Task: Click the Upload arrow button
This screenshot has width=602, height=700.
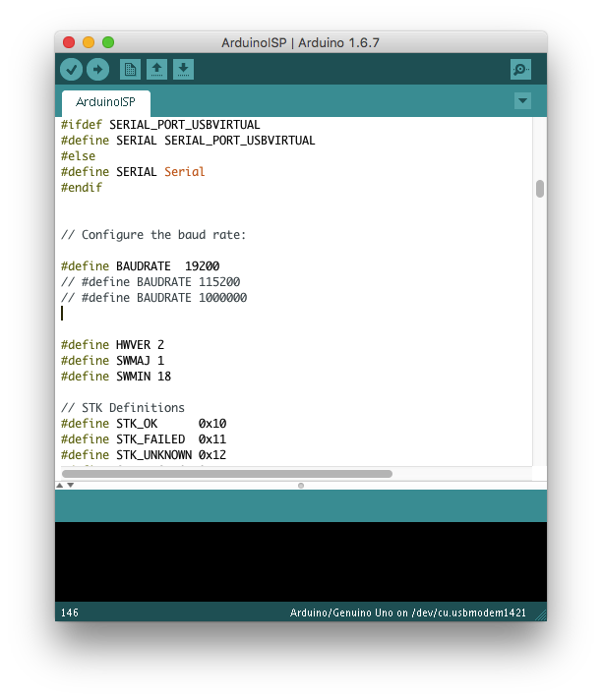Action: (x=97, y=70)
